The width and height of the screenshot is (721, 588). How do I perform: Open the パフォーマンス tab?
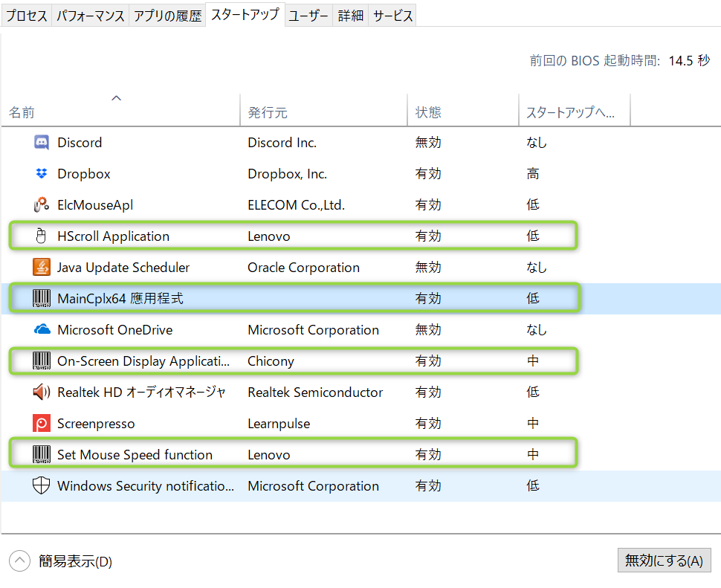pyautogui.click(x=90, y=16)
